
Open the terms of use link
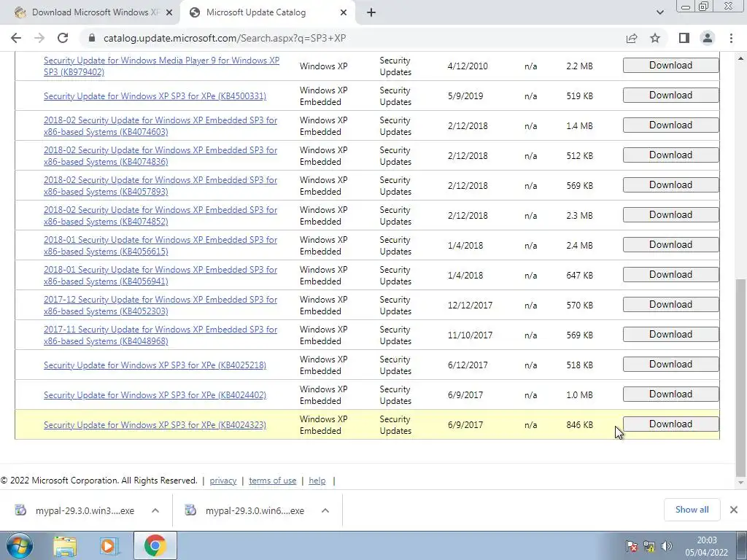273,481
